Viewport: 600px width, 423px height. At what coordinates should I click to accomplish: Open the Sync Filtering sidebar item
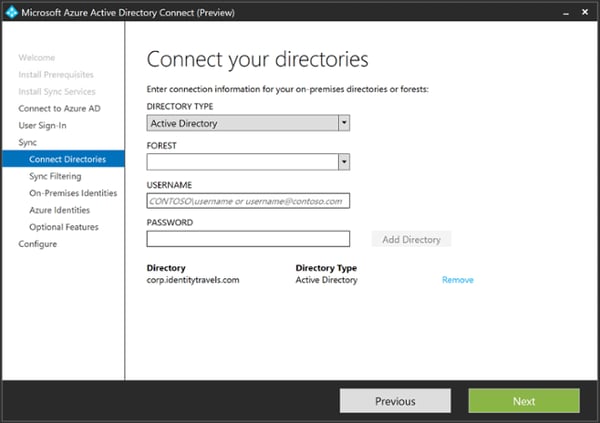tap(55, 176)
